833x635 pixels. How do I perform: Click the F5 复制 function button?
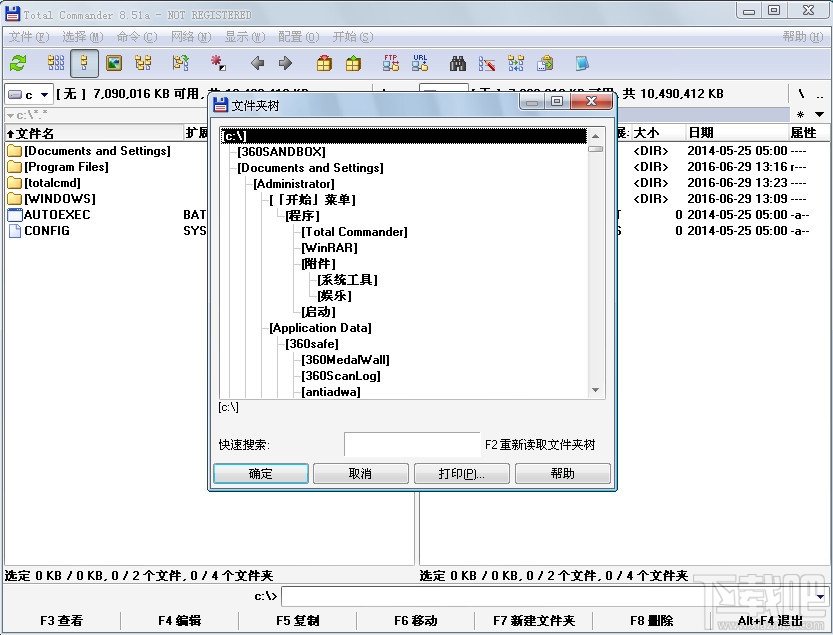coord(298,620)
